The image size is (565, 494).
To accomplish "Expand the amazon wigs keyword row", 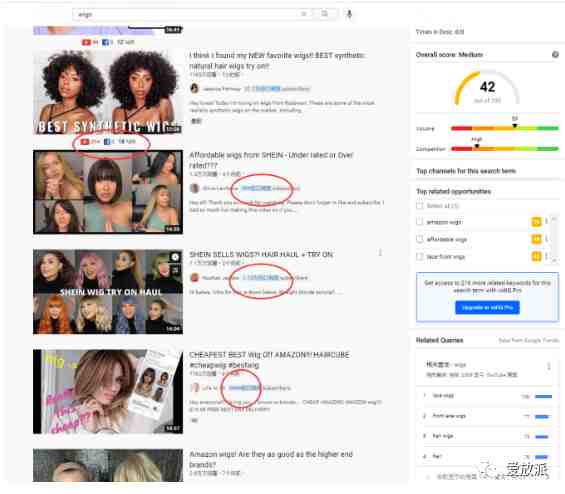I will pyautogui.click(x=547, y=222).
